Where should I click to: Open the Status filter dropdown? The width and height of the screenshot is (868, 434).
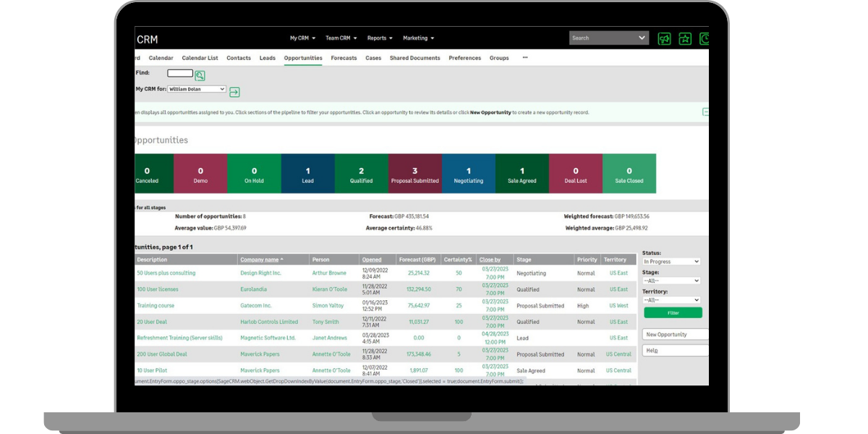[x=671, y=262]
